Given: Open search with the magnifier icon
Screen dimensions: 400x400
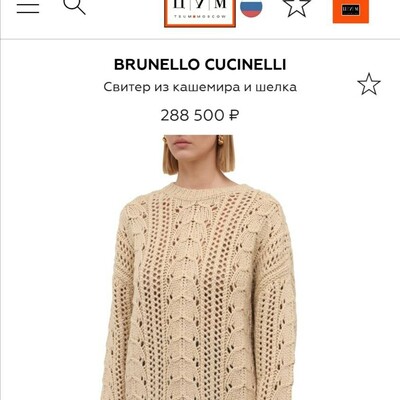Looking at the screenshot, I should tap(74, 7).
